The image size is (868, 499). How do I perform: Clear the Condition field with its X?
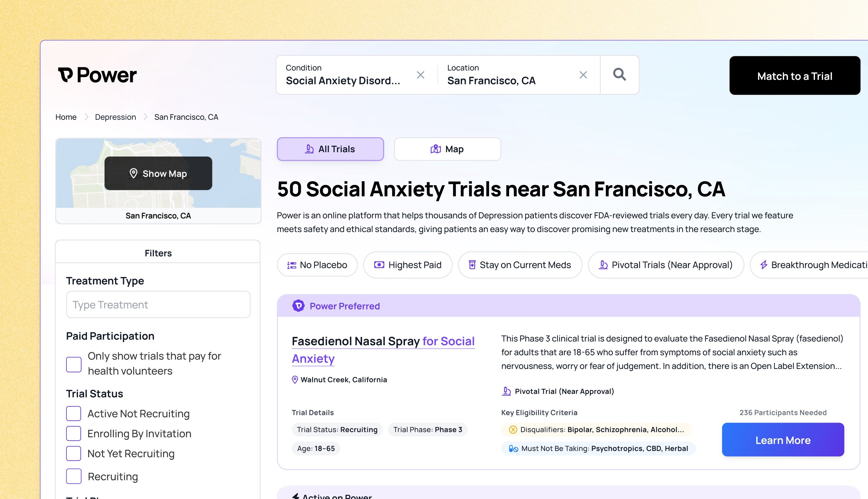pyautogui.click(x=420, y=75)
